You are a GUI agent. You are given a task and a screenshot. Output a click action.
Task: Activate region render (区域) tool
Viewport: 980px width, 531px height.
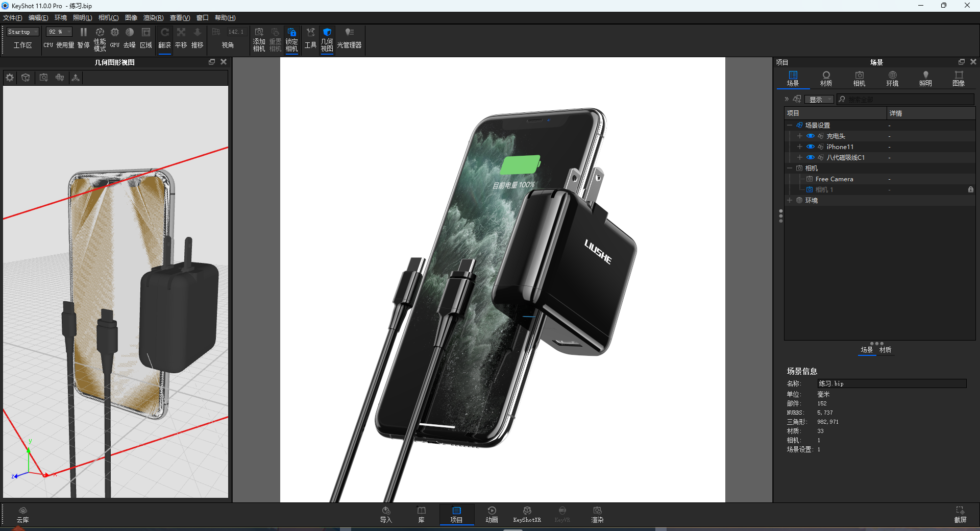[146, 38]
